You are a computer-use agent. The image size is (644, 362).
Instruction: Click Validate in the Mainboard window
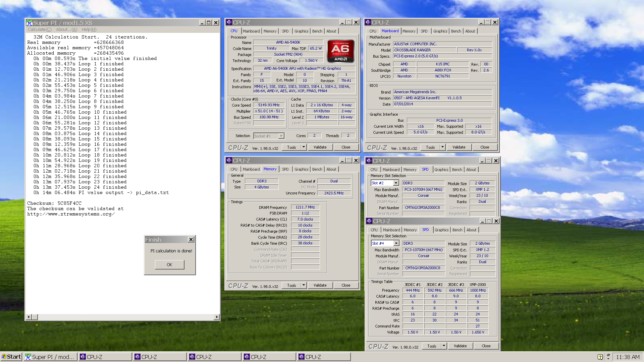click(x=459, y=147)
